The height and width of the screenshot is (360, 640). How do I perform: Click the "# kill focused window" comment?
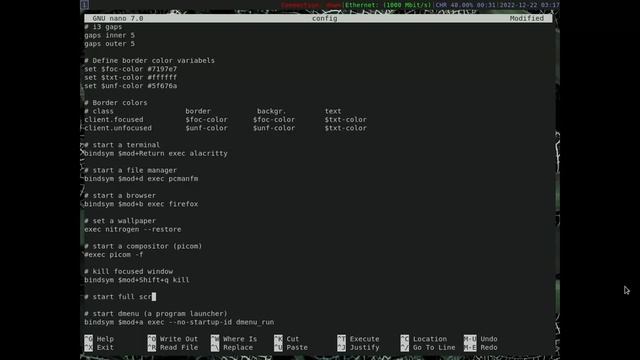[129, 272]
